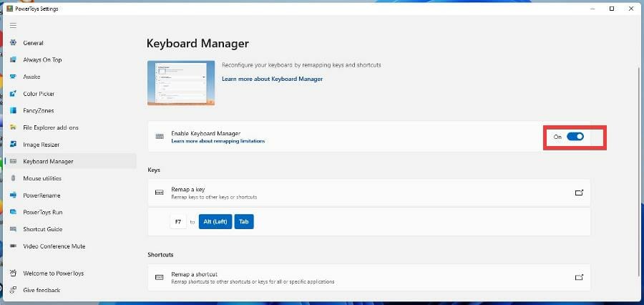Image resolution: width=644 pixels, height=305 pixels.
Task: Open PowerToys Run settings page
Action: click(x=43, y=213)
